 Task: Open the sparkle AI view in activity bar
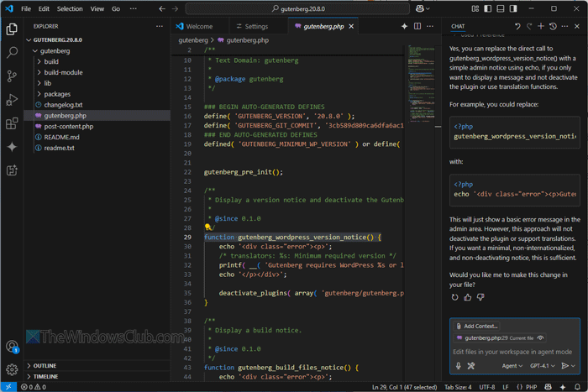coord(12,147)
